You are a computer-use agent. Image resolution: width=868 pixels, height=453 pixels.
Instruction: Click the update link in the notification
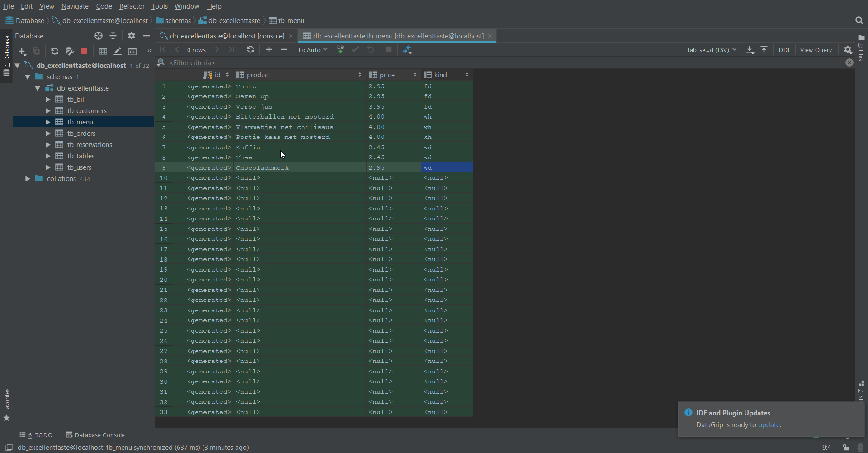point(769,425)
